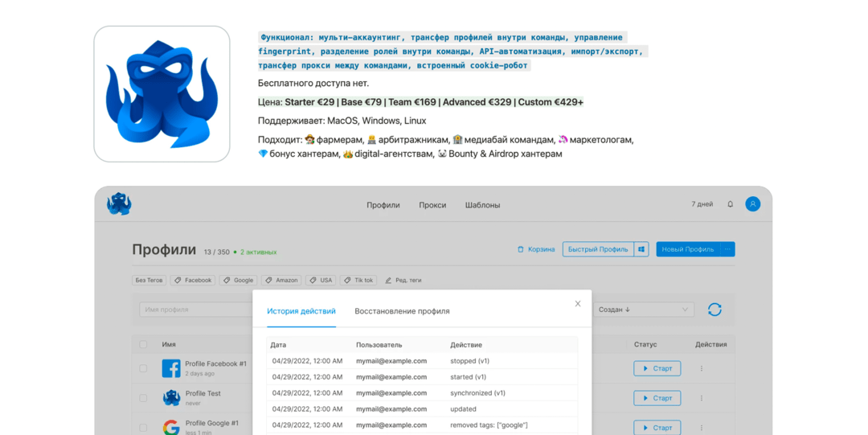Click the Пользователь column header

pos(379,345)
